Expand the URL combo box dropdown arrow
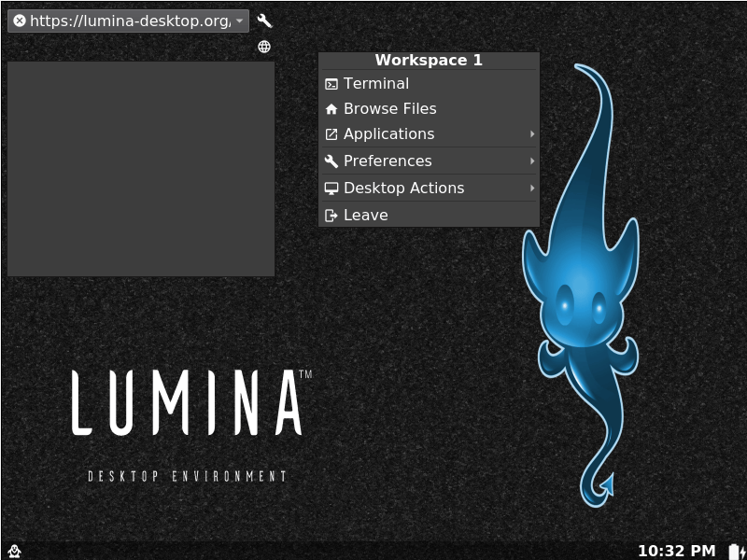 pyautogui.click(x=240, y=21)
